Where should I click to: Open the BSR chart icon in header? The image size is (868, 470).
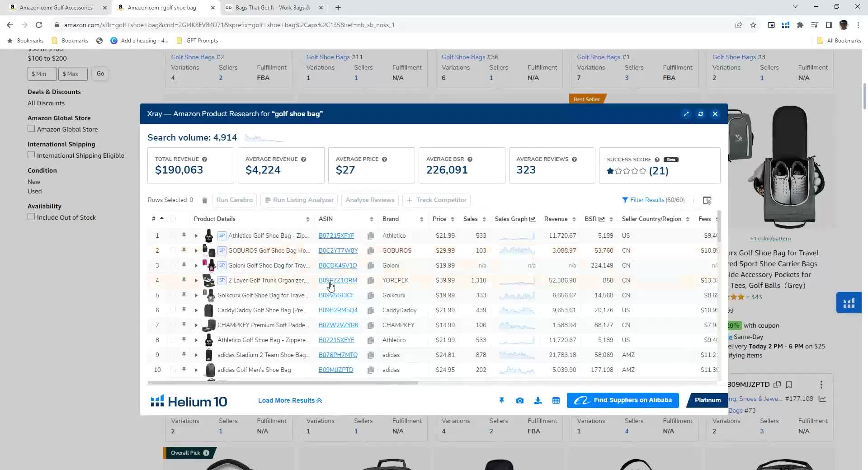pos(602,219)
